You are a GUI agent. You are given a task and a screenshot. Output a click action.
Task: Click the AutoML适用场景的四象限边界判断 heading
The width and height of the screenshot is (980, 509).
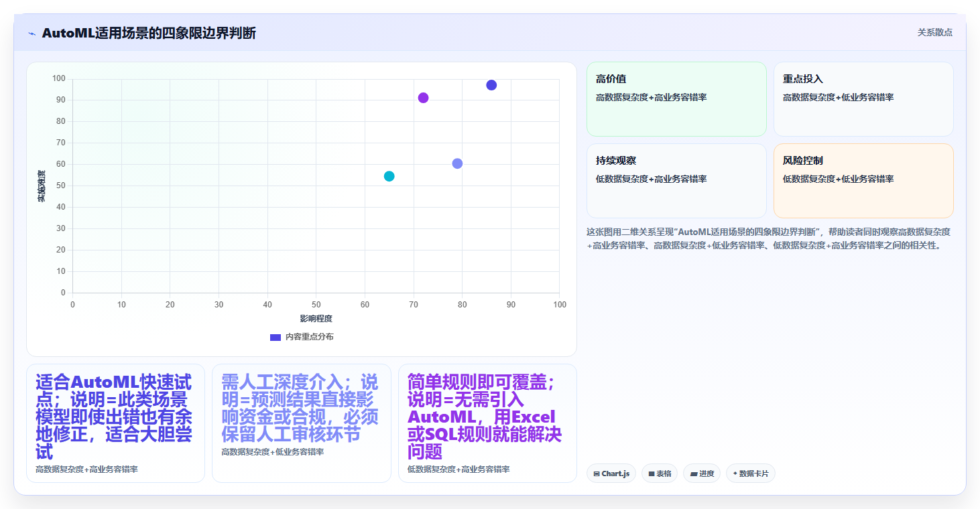(149, 33)
